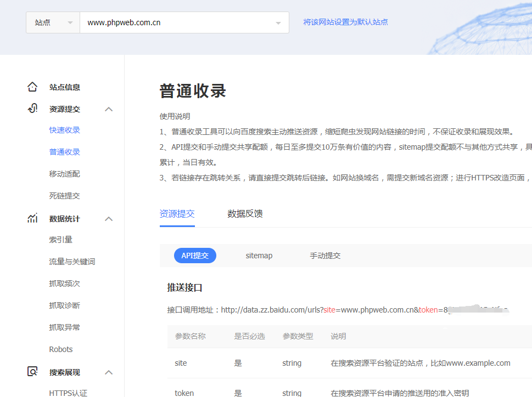Collapse the 搜索展现 section chevron
This screenshot has width=532, height=397.
tap(109, 372)
